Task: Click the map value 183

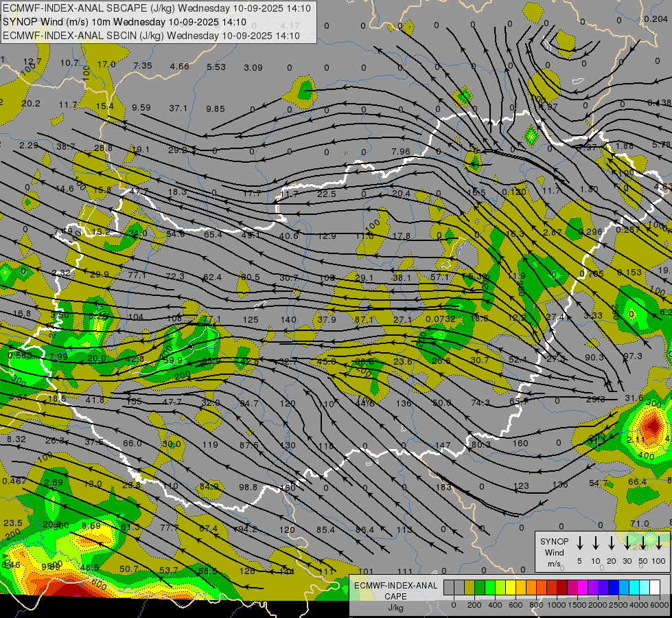Action: tap(443, 487)
